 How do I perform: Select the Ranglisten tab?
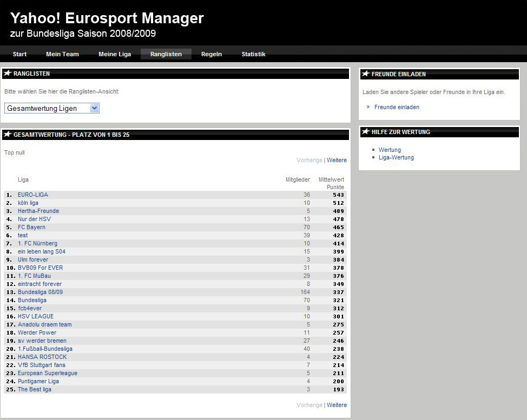pyautogui.click(x=166, y=54)
